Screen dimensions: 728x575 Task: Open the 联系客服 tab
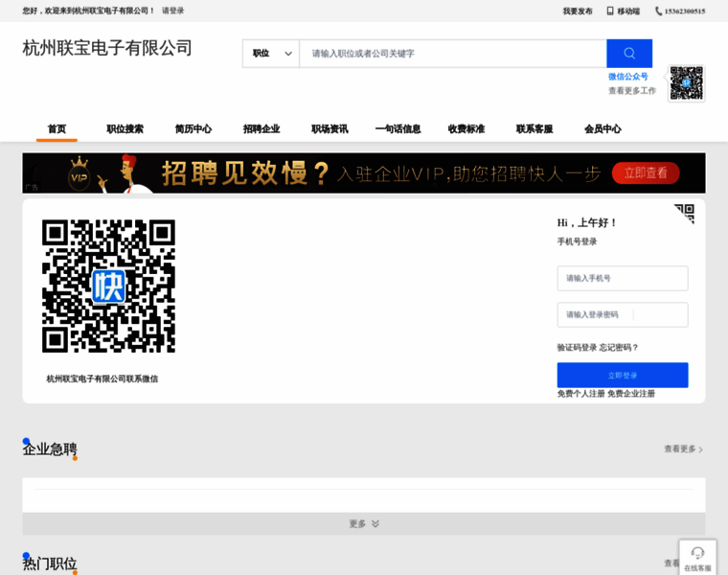(x=535, y=128)
